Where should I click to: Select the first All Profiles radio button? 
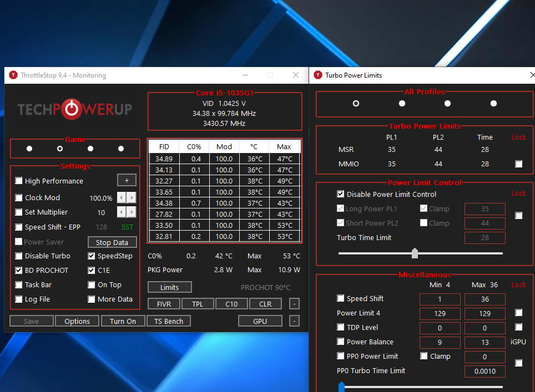pos(356,103)
